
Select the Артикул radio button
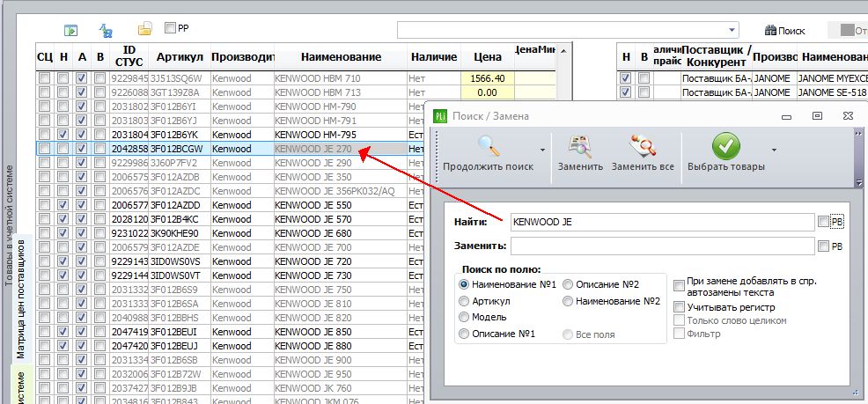coord(464,301)
